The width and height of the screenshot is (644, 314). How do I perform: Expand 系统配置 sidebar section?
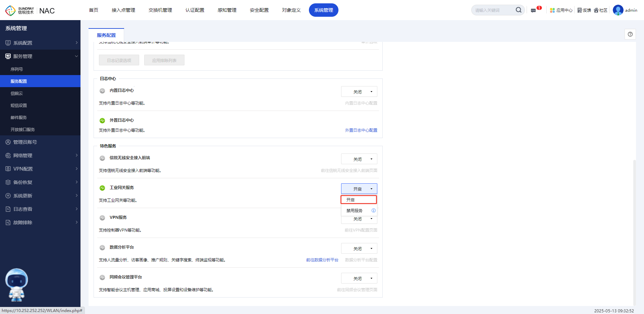pyautogui.click(x=76, y=43)
